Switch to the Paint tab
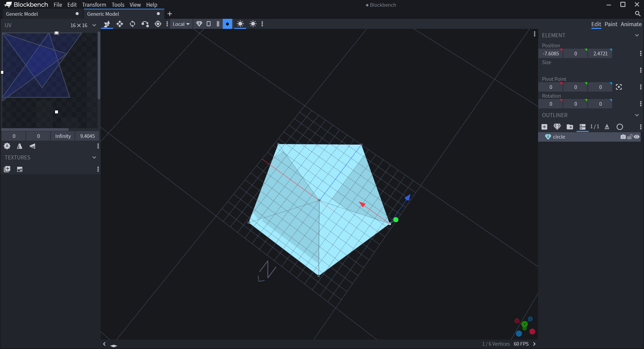Image resolution: width=644 pixels, height=349 pixels. click(611, 24)
